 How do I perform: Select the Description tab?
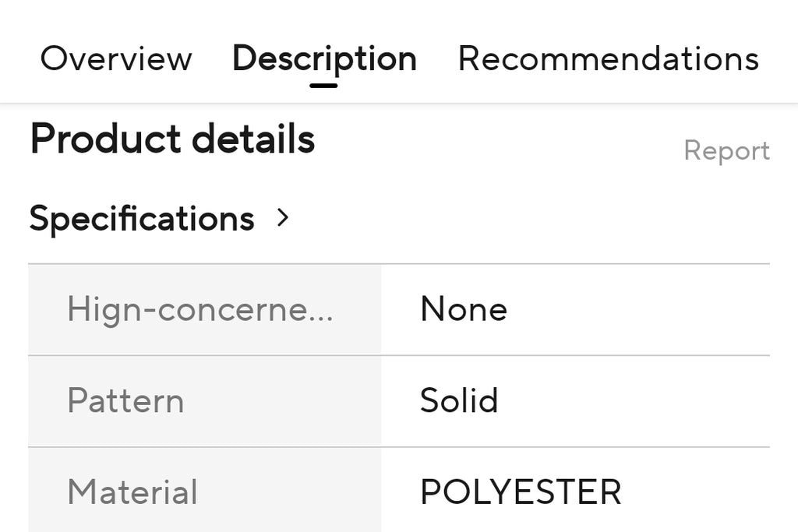[x=324, y=60]
